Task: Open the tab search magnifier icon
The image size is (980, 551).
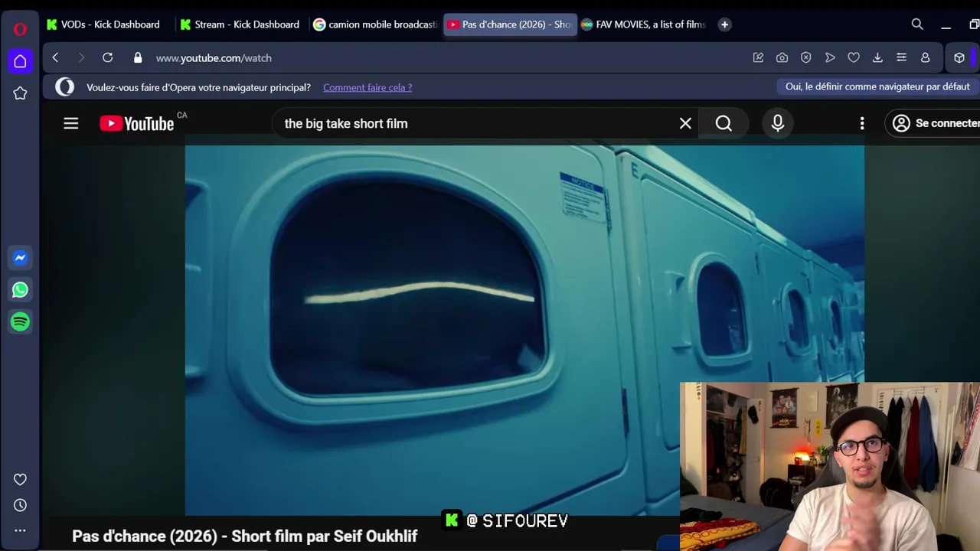Action: coord(917,24)
